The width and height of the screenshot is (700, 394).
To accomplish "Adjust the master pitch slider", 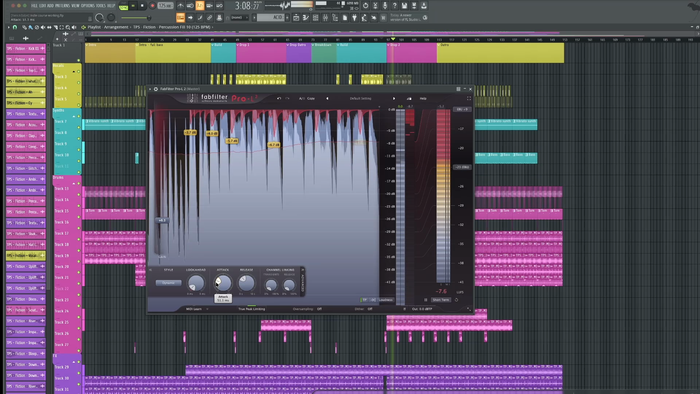I will [x=136, y=18].
